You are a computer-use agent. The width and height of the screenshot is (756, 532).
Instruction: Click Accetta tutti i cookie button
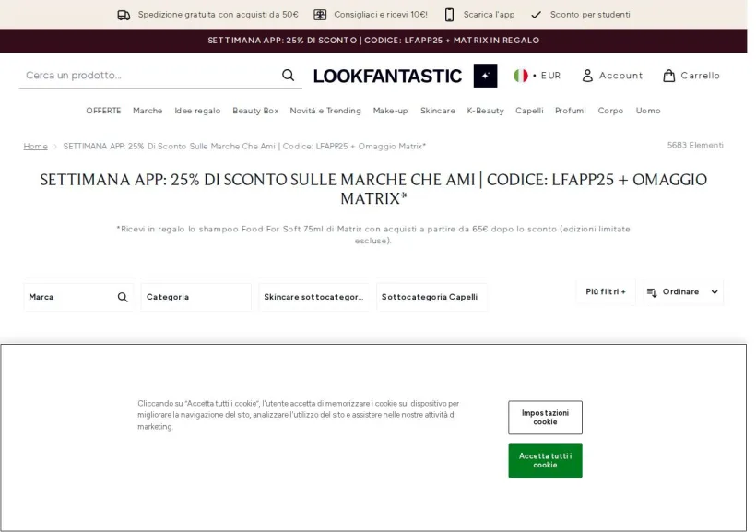545,461
